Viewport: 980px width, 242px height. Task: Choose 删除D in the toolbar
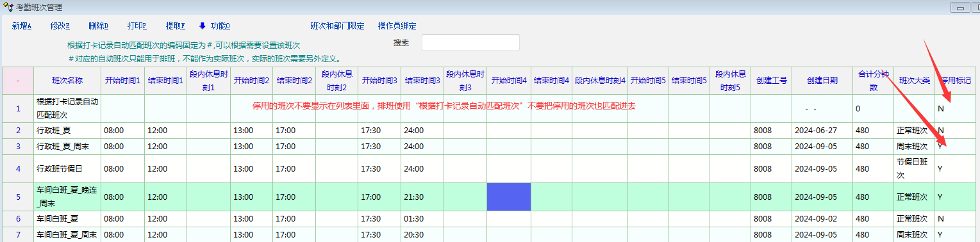click(99, 26)
